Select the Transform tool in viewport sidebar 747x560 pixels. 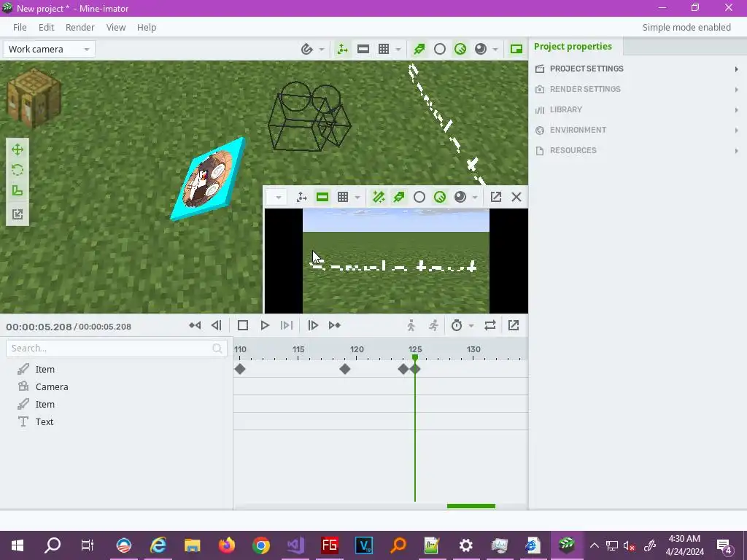(x=18, y=214)
